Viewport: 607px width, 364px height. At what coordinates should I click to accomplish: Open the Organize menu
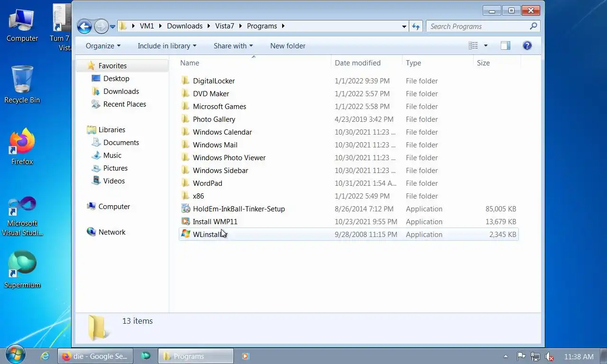tap(103, 46)
